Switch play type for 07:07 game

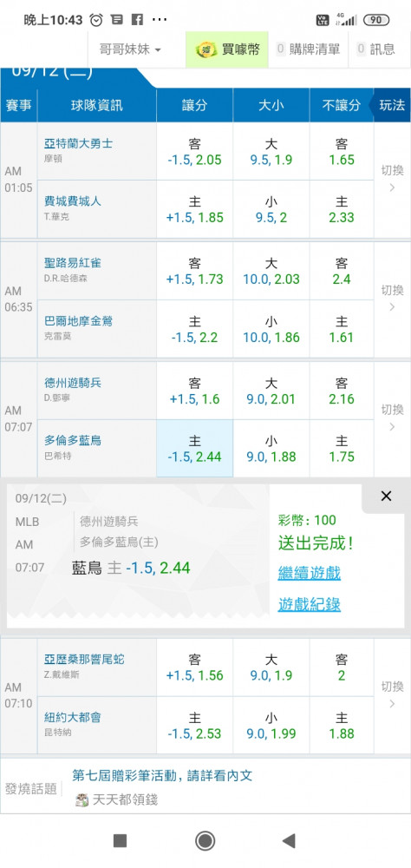[392, 418]
